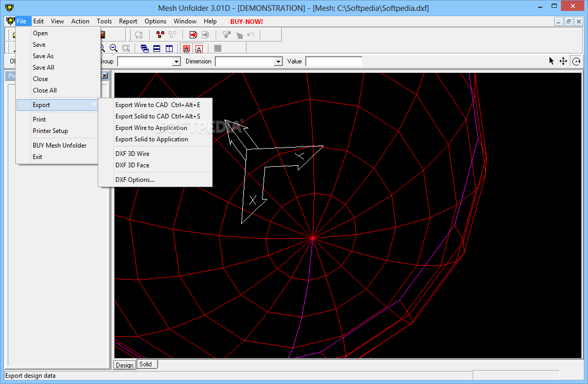Click the grayed connected squares icon
The image size is (588, 384).
(x=227, y=35)
